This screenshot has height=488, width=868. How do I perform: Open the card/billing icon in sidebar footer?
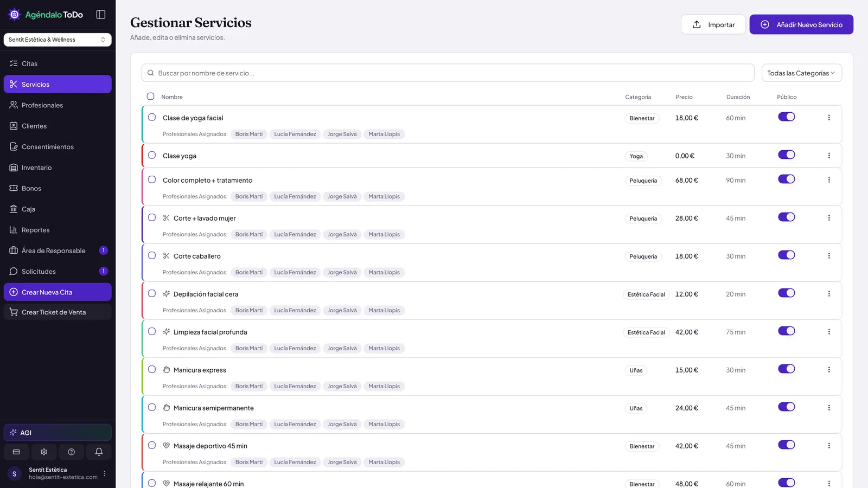coord(16,452)
